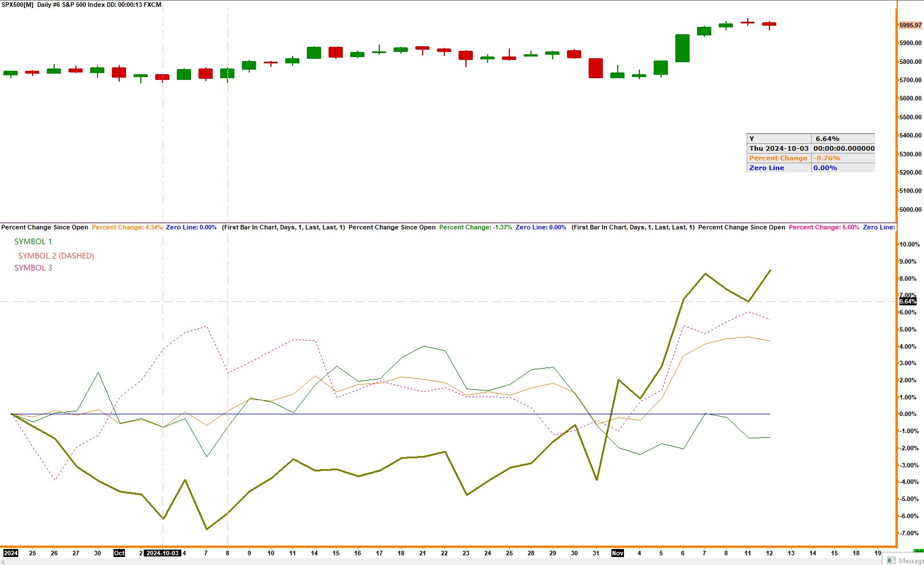
Task: Click date label 31 on time axis
Action: [x=596, y=553]
